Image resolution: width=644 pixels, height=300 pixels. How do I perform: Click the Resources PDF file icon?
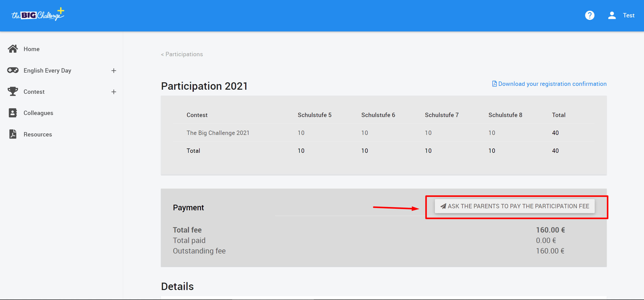point(13,134)
